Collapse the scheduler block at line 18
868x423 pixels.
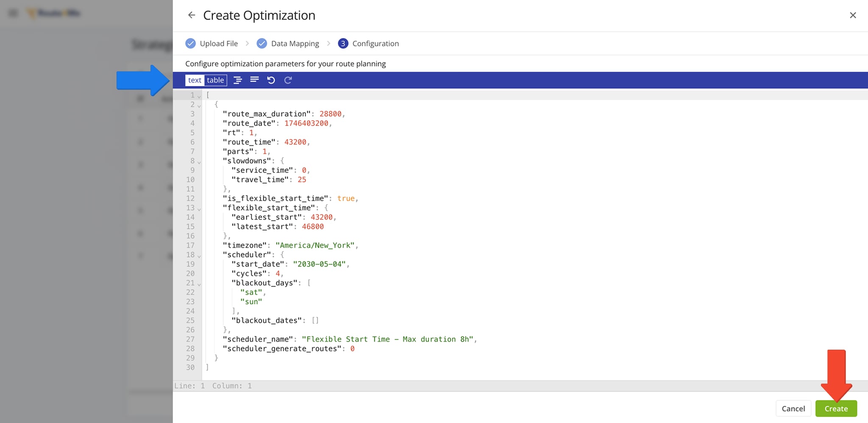(x=199, y=256)
